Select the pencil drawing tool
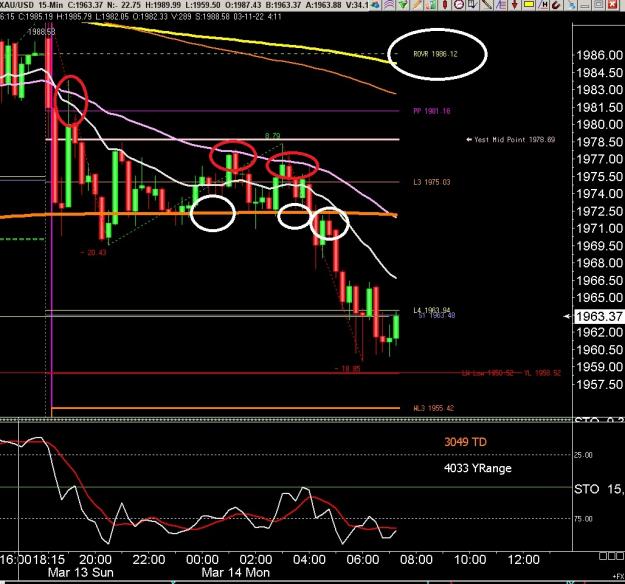 [x=417, y=4]
